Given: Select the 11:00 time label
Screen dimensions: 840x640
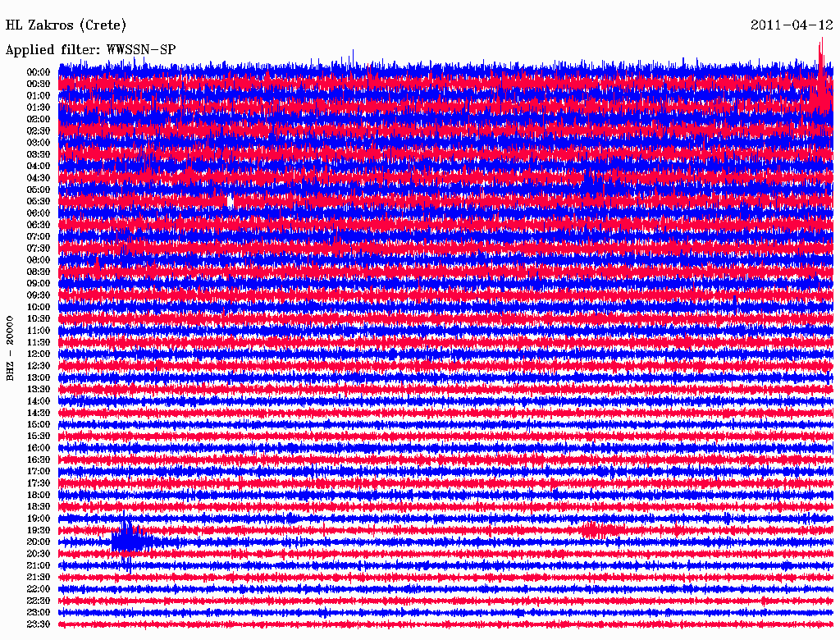Looking at the screenshot, I should (x=39, y=331).
